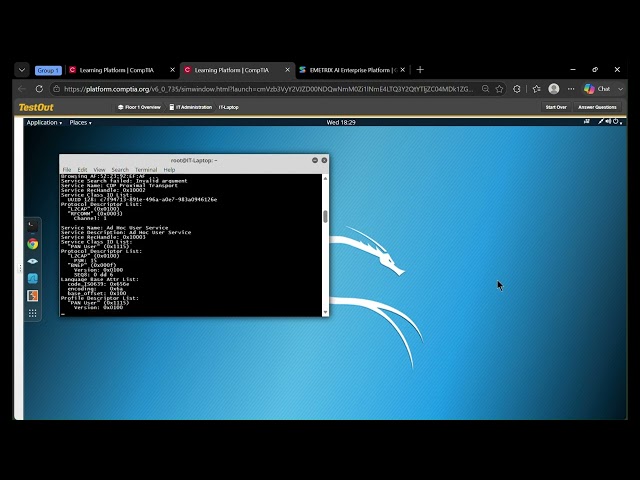Click the 'Profile Descriptor List:' line
Viewport: 640px width, 480px height.
[100, 298]
